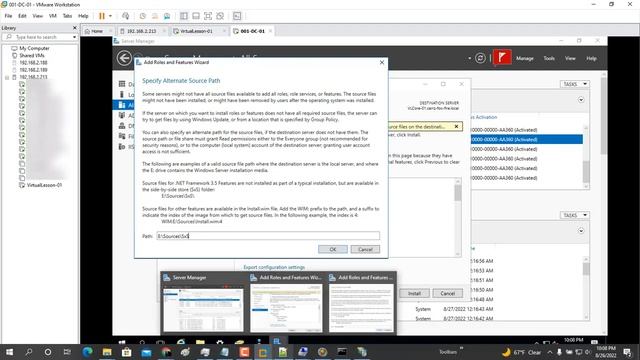Viewport: 640px width, 360px height.
Task: Toggle the thumbnail bar view icon
Action: (196, 16)
